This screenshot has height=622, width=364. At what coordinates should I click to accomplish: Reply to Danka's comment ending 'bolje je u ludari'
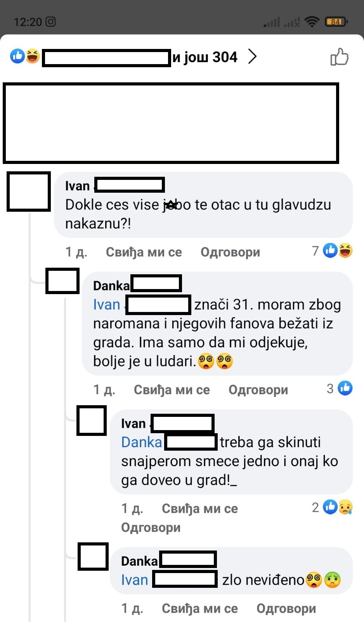point(258,390)
